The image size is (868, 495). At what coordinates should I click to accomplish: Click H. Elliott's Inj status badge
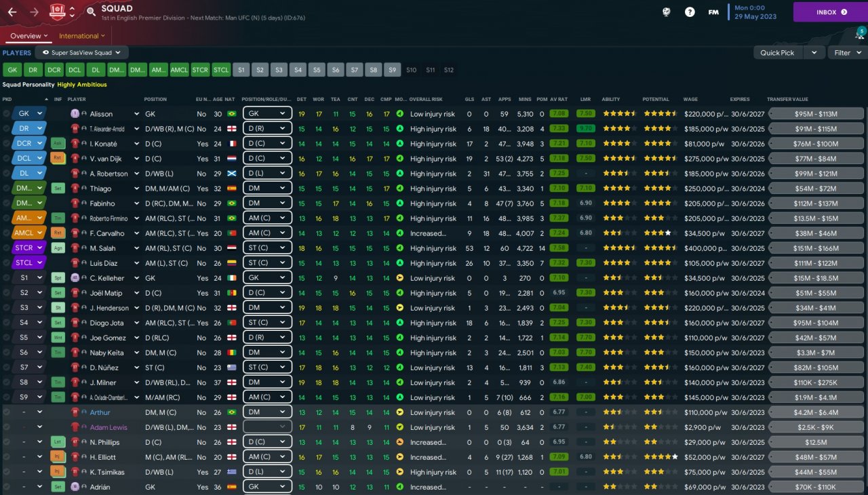coord(58,457)
